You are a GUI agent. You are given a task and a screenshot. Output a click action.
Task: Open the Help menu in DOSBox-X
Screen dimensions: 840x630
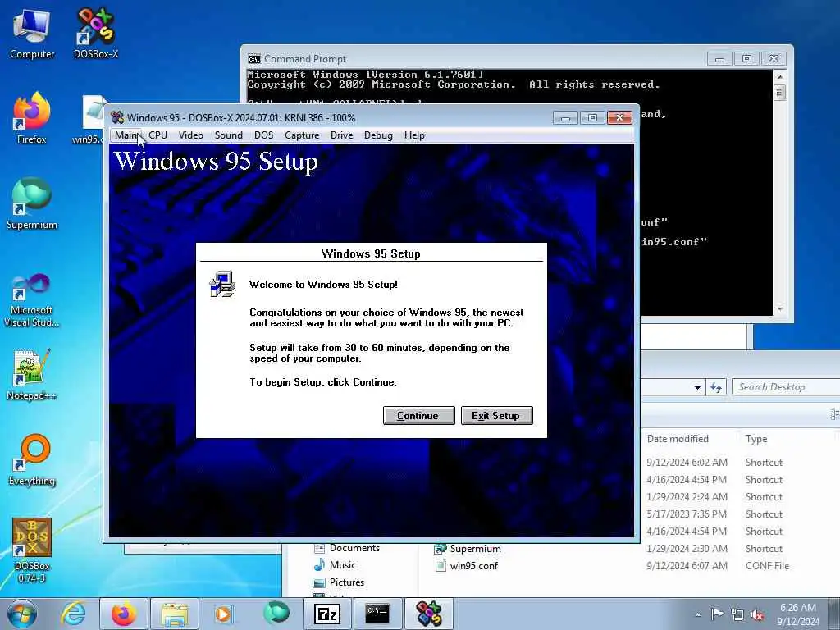(x=414, y=135)
